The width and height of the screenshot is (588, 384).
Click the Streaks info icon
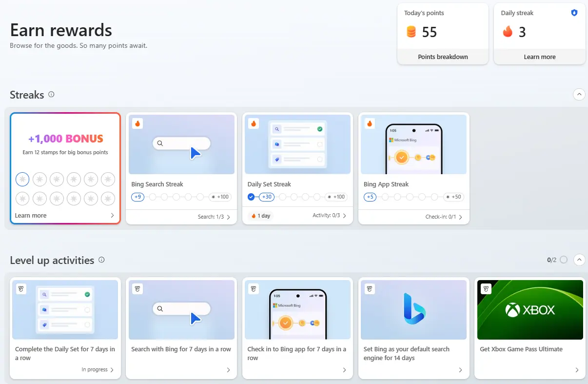point(51,95)
